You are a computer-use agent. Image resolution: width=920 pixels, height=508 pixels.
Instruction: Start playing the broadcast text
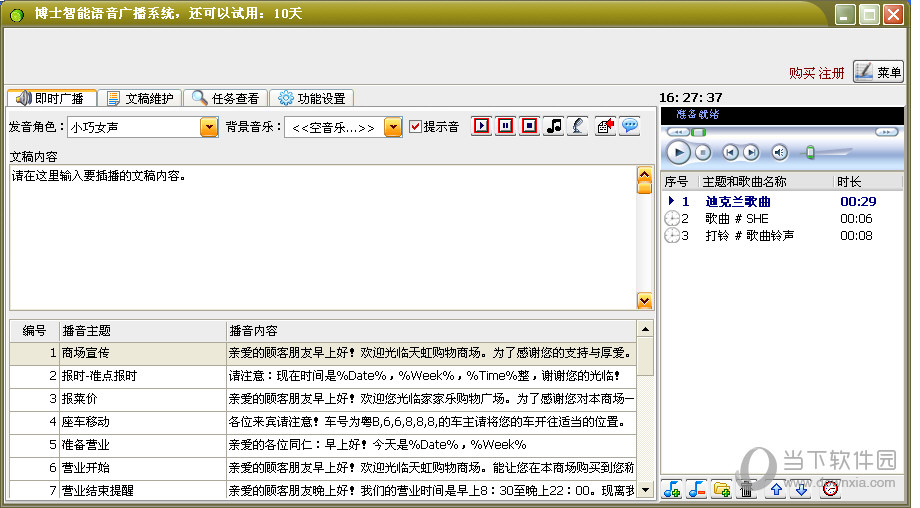click(481, 126)
